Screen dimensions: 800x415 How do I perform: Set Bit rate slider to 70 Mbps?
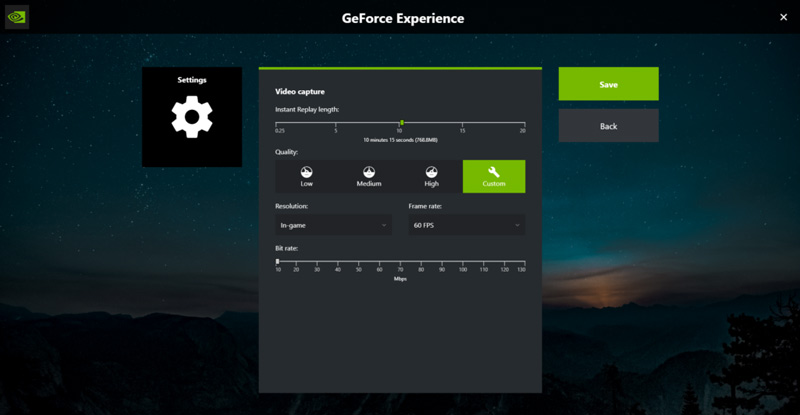[401, 261]
